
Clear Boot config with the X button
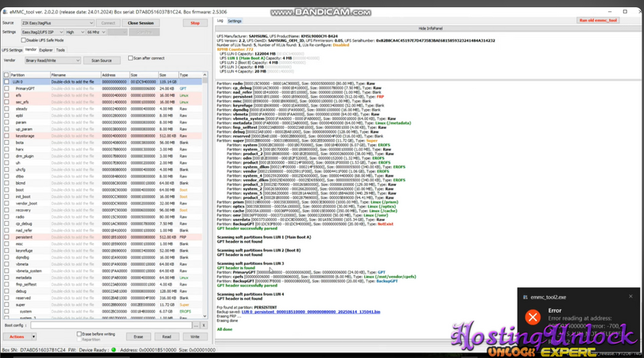(204, 325)
